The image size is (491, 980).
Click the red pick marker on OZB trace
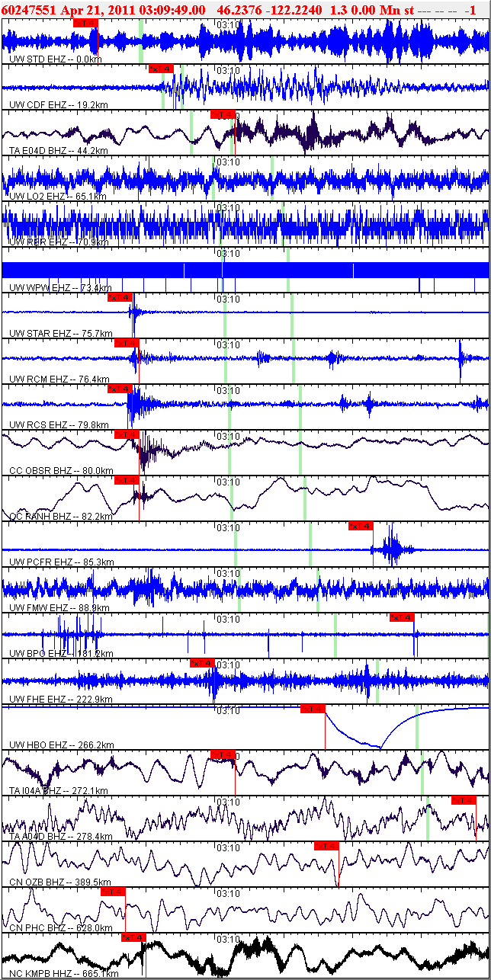pos(326,846)
